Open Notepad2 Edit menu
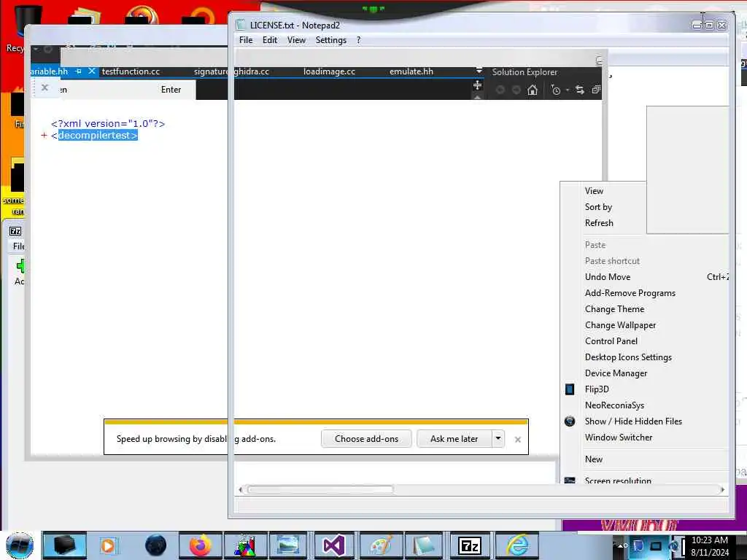This screenshot has width=747, height=560. coord(270,40)
